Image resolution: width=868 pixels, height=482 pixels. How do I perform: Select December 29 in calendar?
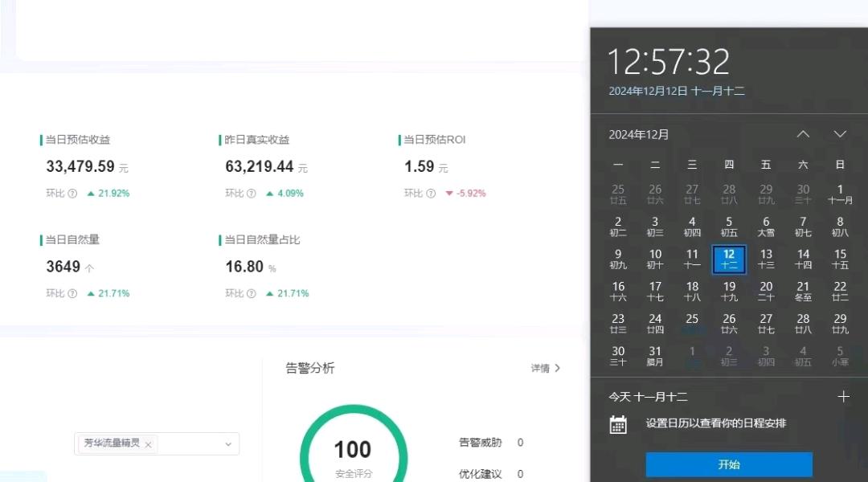click(x=840, y=323)
